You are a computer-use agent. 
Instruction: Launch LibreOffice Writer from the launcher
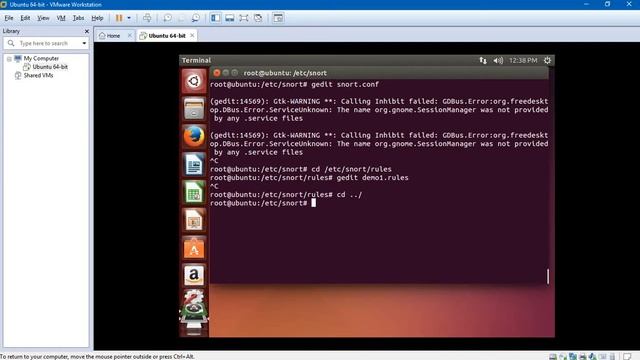(x=194, y=164)
